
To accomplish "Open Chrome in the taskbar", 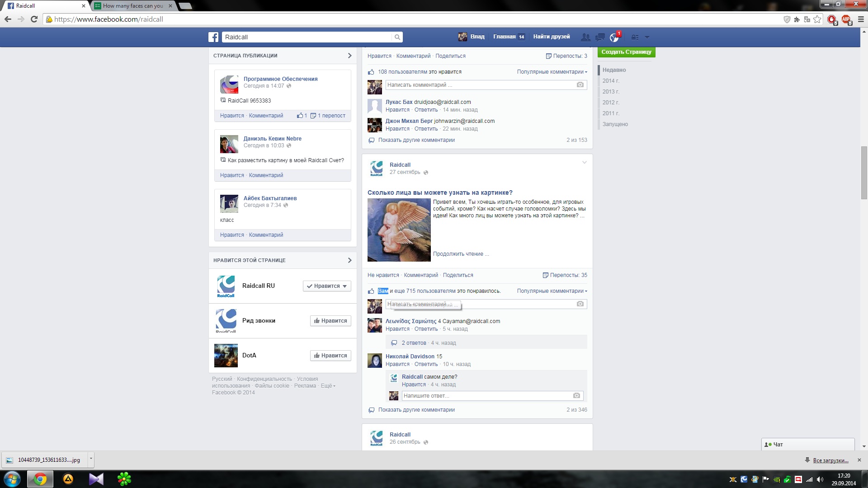I will click(x=40, y=479).
